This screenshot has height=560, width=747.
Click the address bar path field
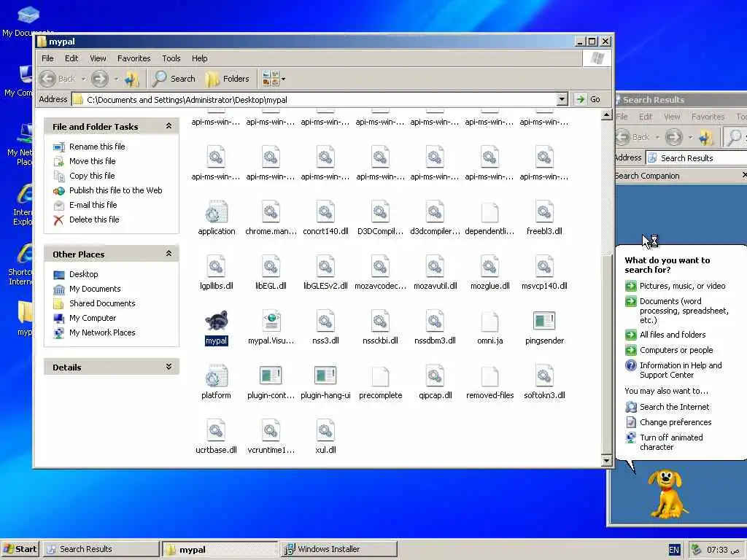314,99
